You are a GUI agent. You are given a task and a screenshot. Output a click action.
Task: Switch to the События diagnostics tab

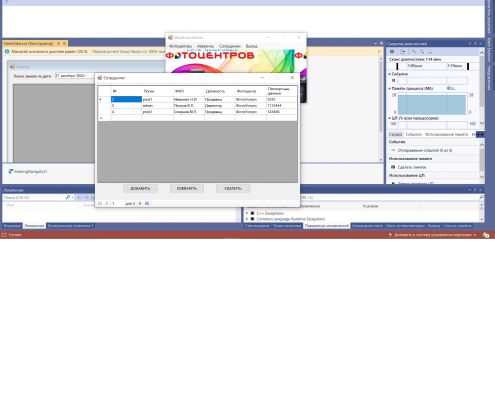(x=414, y=134)
